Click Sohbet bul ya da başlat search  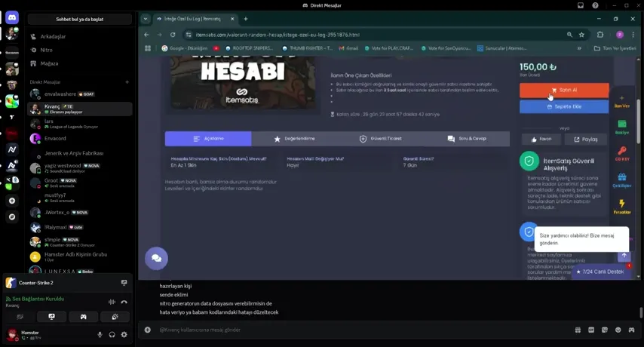click(x=80, y=20)
